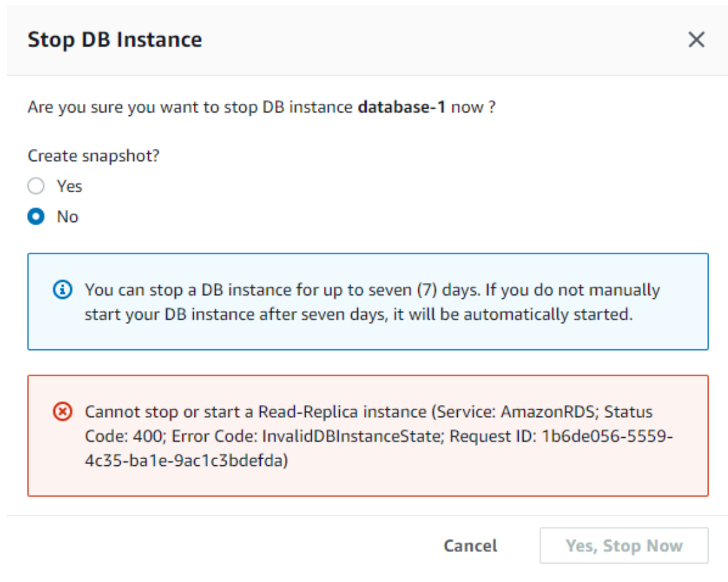Click the Read-Replica error message text
This screenshot has height=582, width=728.
coord(378,436)
